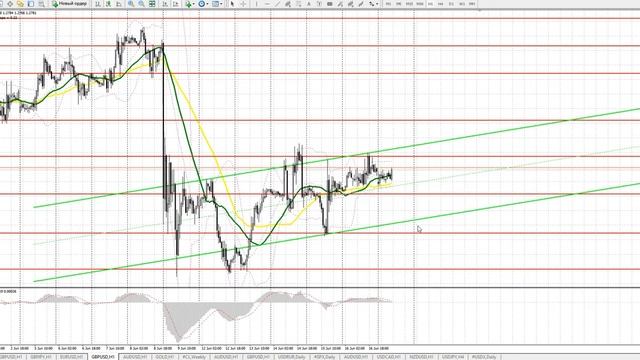Screen dimensions: 640x360
Task: Open the Strategy Tester icon
Action: click(41, 4)
